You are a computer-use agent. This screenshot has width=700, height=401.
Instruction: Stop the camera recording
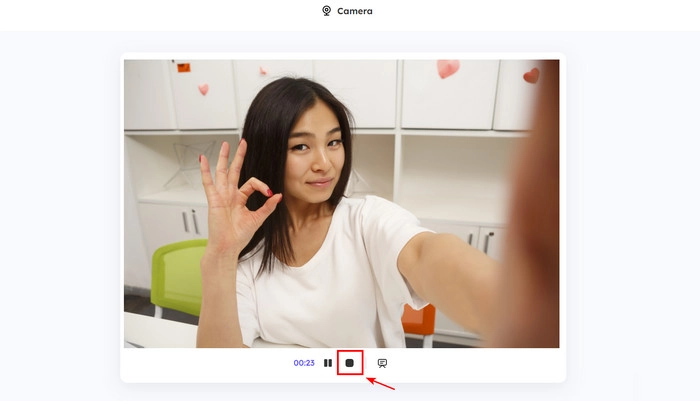click(349, 363)
